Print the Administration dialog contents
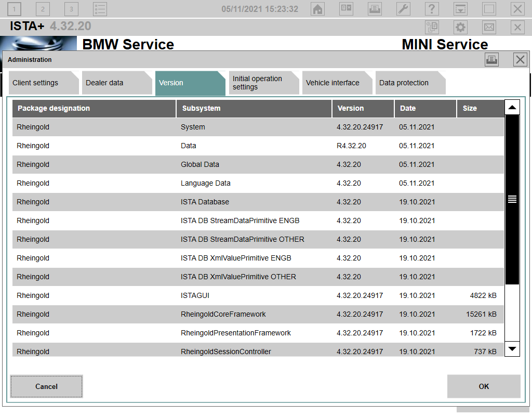 (491, 60)
